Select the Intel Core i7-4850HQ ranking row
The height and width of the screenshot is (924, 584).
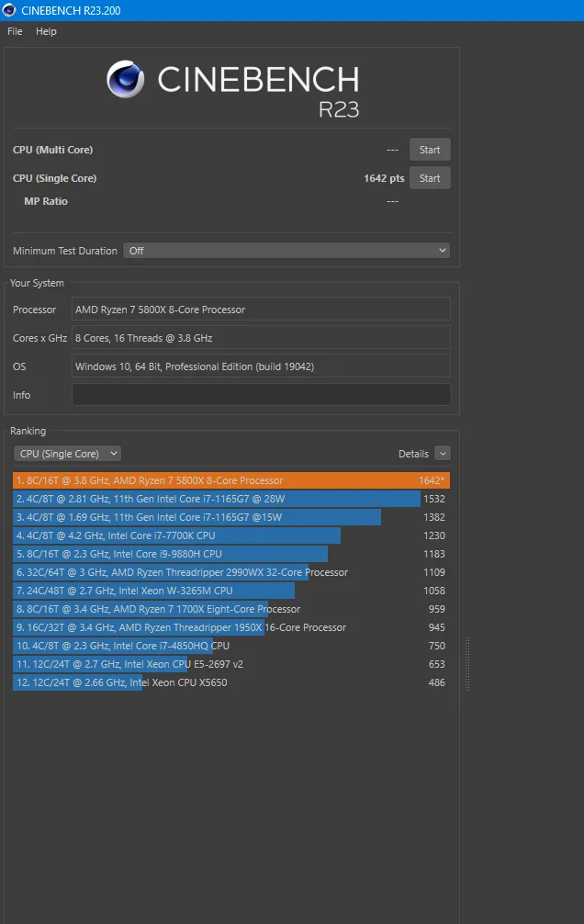pyautogui.click(x=231, y=646)
